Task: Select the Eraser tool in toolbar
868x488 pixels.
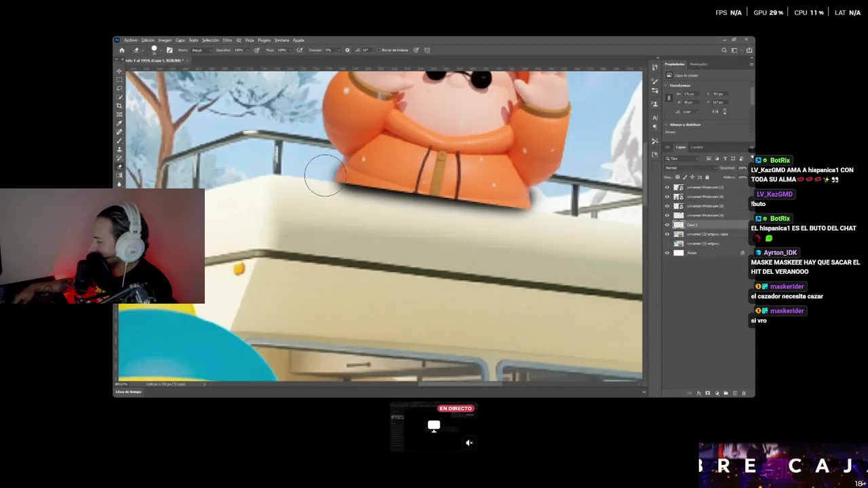Action: pyautogui.click(x=119, y=167)
